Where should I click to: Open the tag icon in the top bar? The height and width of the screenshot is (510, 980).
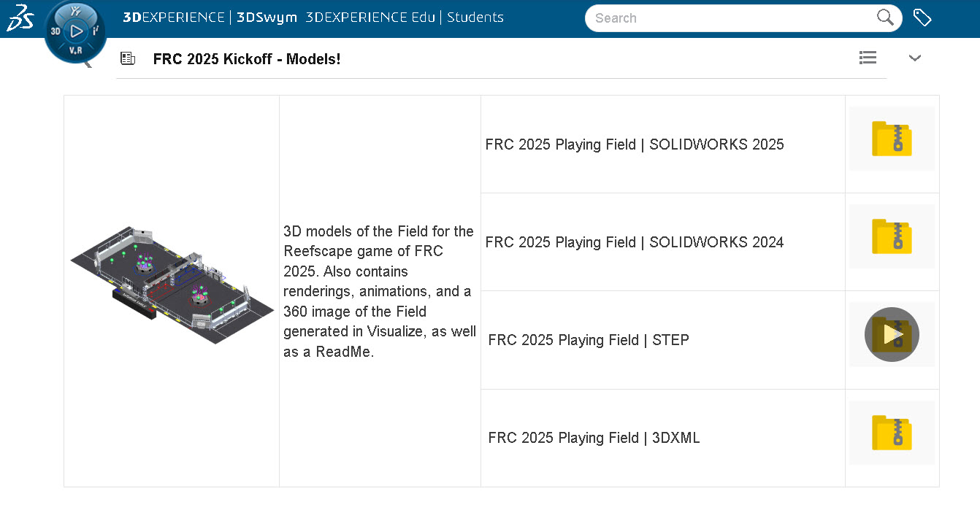[x=922, y=17]
